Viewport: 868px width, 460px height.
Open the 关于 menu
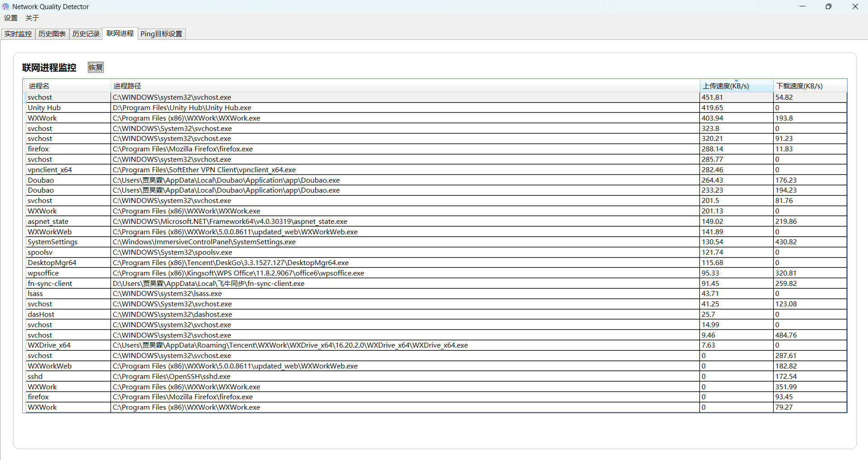click(32, 18)
